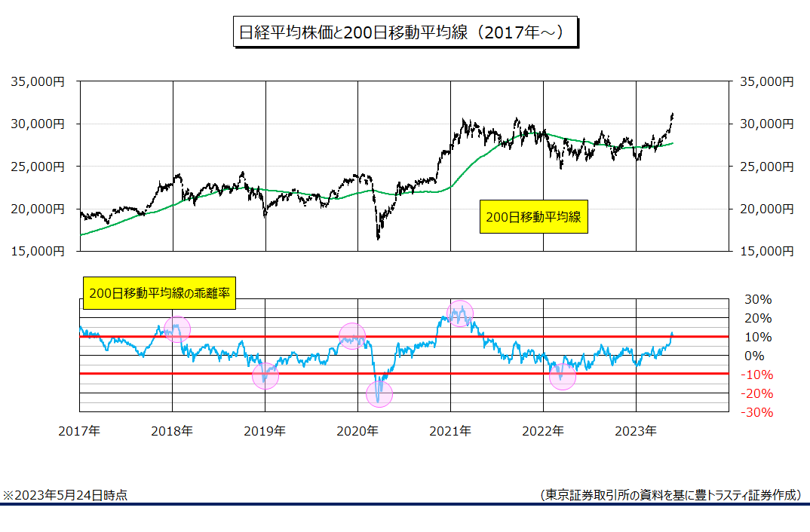Click the pink circle at early 2018 peak
Image resolution: width=810 pixels, height=532 pixels.
click(x=177, y=329)
